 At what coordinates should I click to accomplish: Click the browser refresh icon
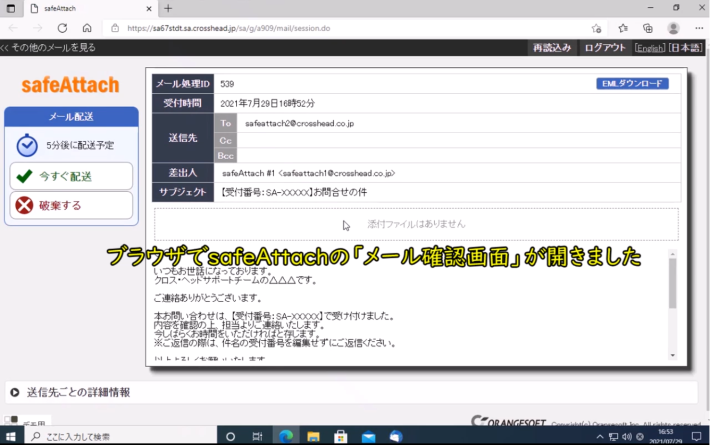(x=62, y=28)
